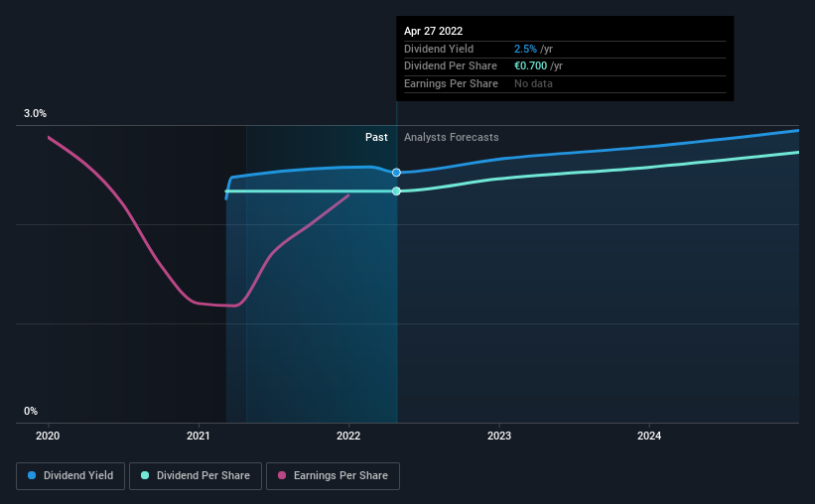Image resolution: width=815 pixels, height=504 pixels.
Task: Click the Analysts Forecasts label
Action: tap(451, 137)
